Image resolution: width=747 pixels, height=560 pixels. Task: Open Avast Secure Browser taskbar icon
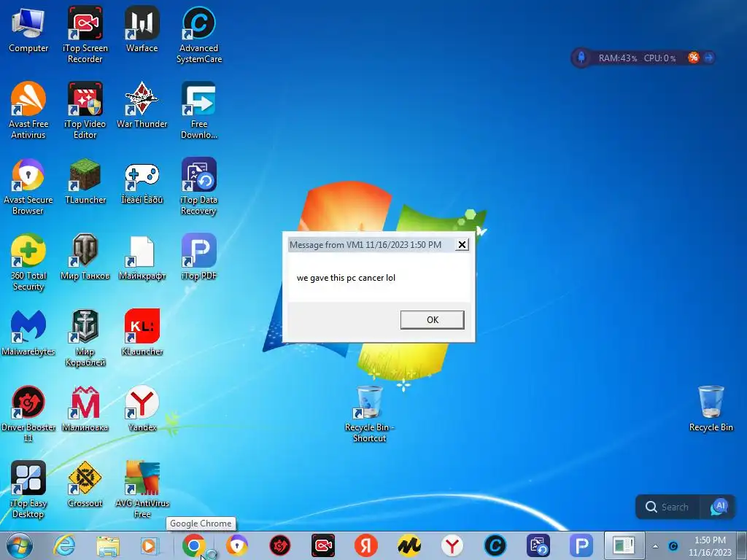(237, 545)
